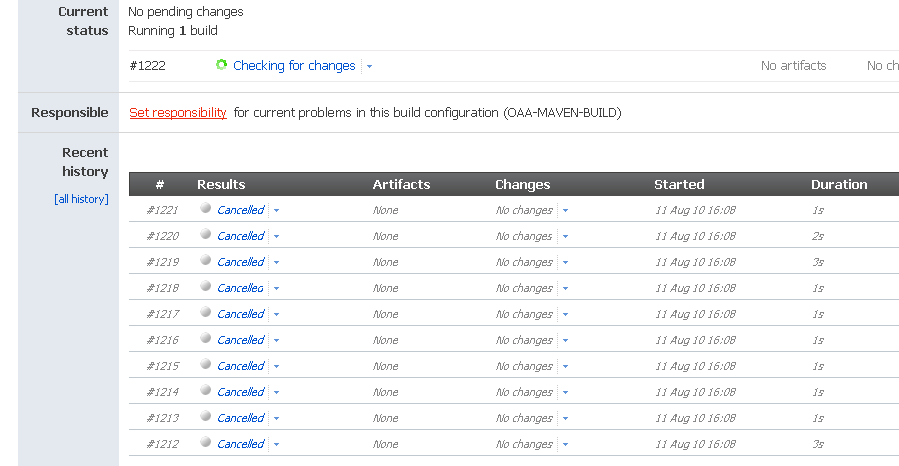
Task: Expand the No changes dropdown for build #1219
Action: click(565, 263)
